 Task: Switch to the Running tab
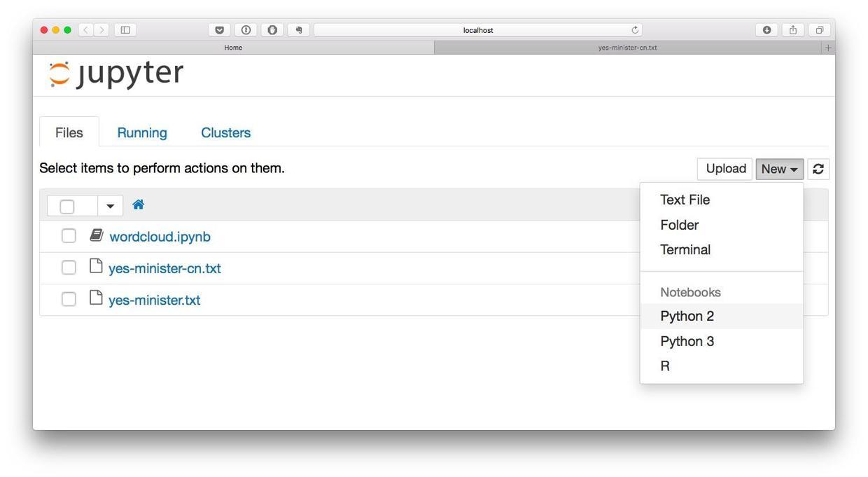(142, 132)
